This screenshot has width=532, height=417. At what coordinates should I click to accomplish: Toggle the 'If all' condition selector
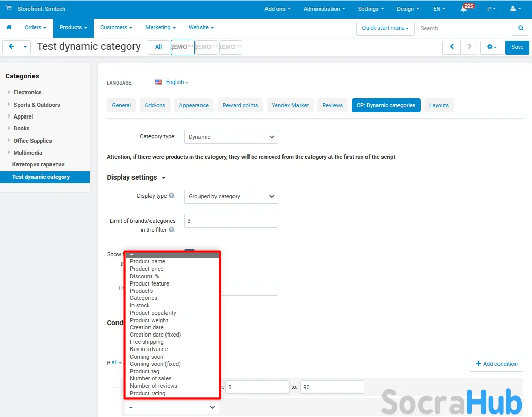117,363
